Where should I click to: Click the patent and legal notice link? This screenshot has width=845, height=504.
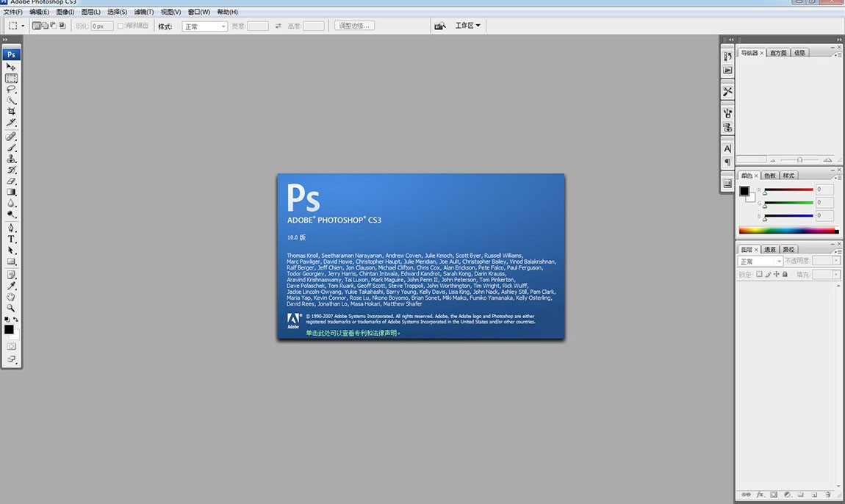353,333
